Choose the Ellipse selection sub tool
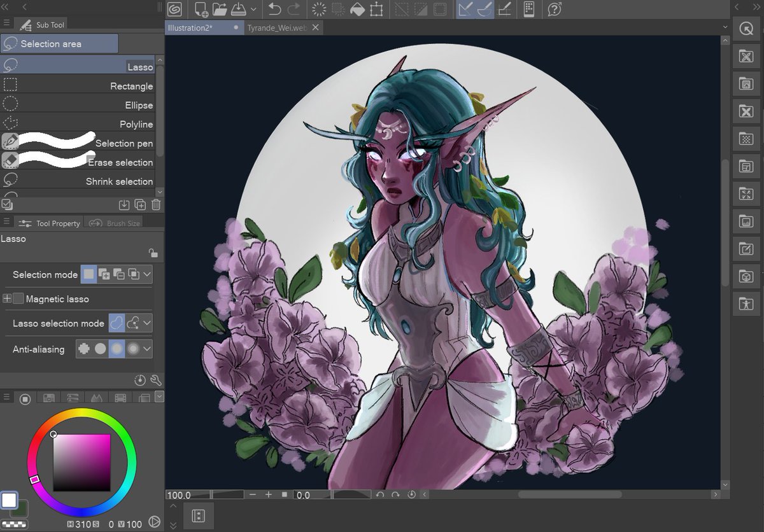The image size is (764, 532). pyautogui.click(x=78, y=104)
